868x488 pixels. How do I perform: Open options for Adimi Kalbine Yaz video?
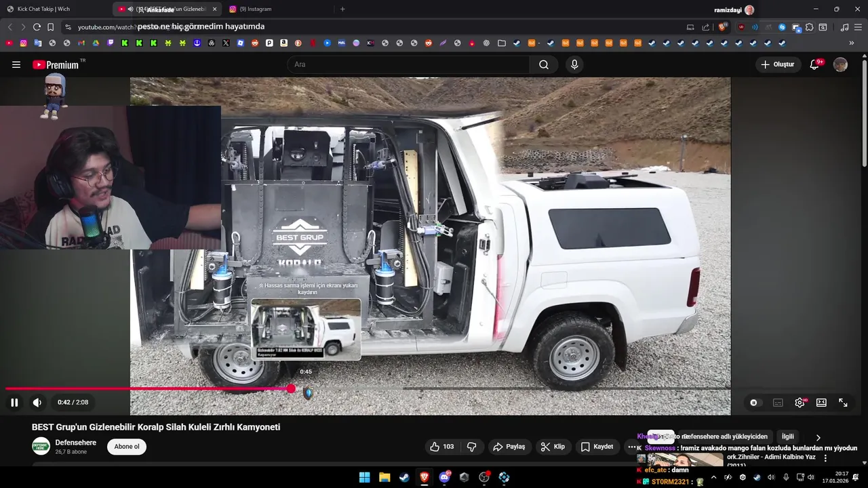point(825,458)
